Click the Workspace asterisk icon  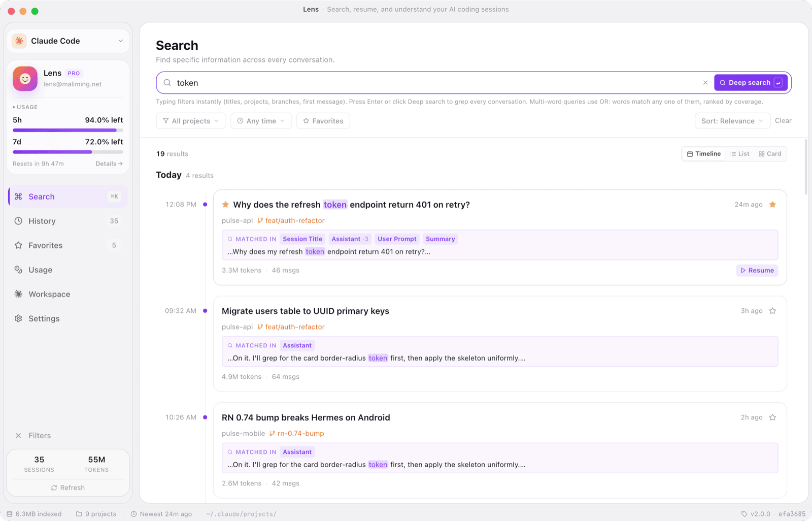(18, 294)
